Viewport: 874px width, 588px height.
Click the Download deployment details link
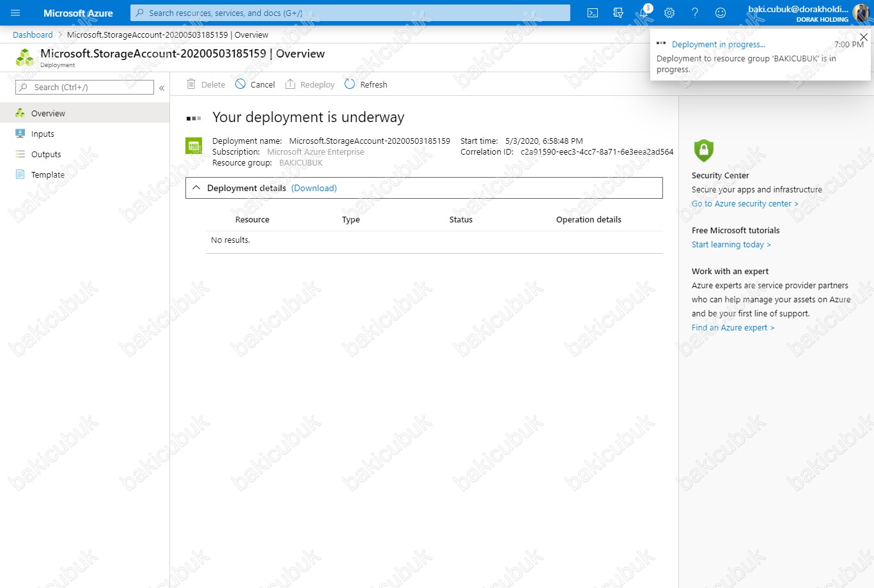click(x=314, y=188)
